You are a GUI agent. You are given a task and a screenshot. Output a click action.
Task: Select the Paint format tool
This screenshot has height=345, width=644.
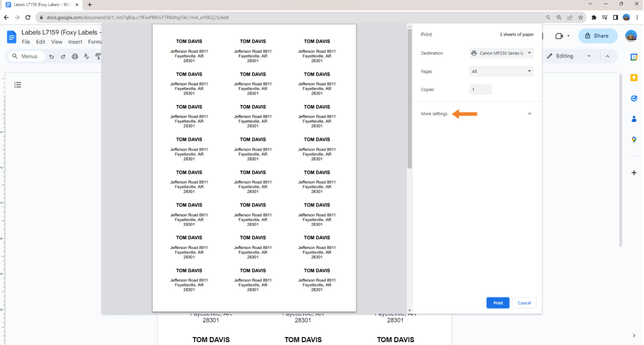click(98, 56)
